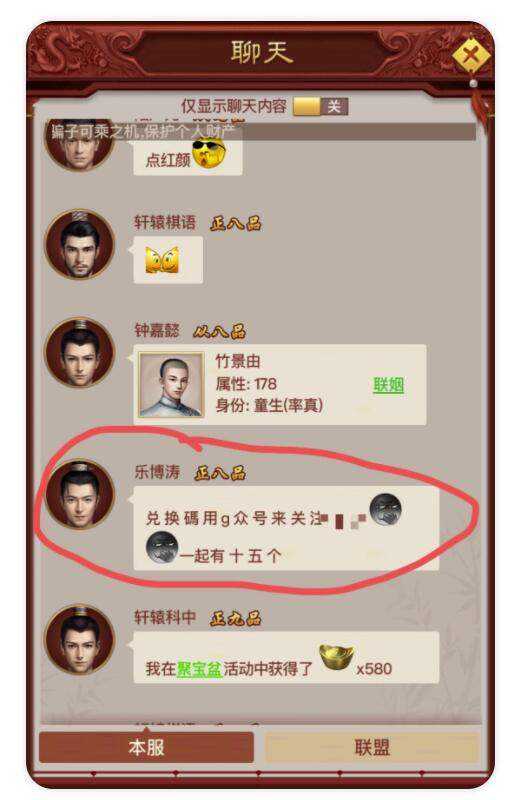The image size is (517, 800).
Task: Switch to the 联盟 tab
Action: tap(372, 748)
